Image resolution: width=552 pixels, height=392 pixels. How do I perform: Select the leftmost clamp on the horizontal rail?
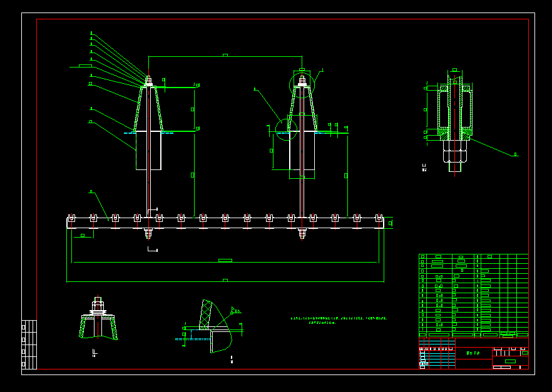(x=71, y=218)
